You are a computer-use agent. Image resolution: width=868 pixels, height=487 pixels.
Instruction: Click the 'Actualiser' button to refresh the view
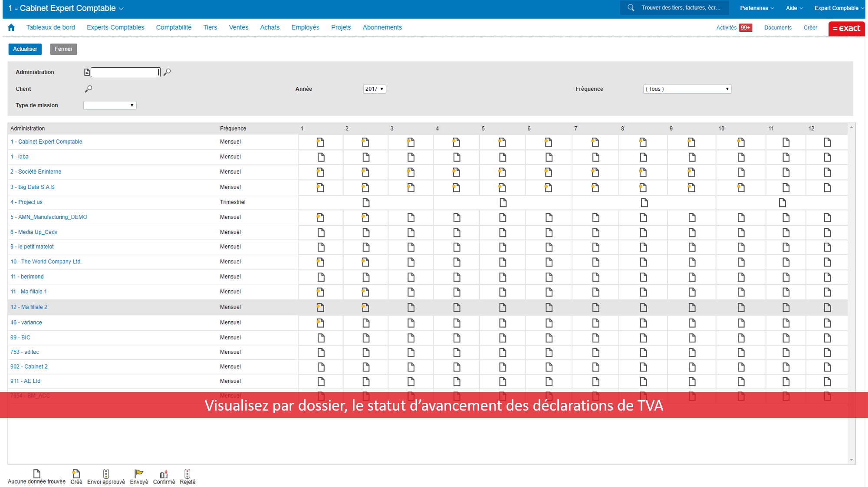click(25, 49)
